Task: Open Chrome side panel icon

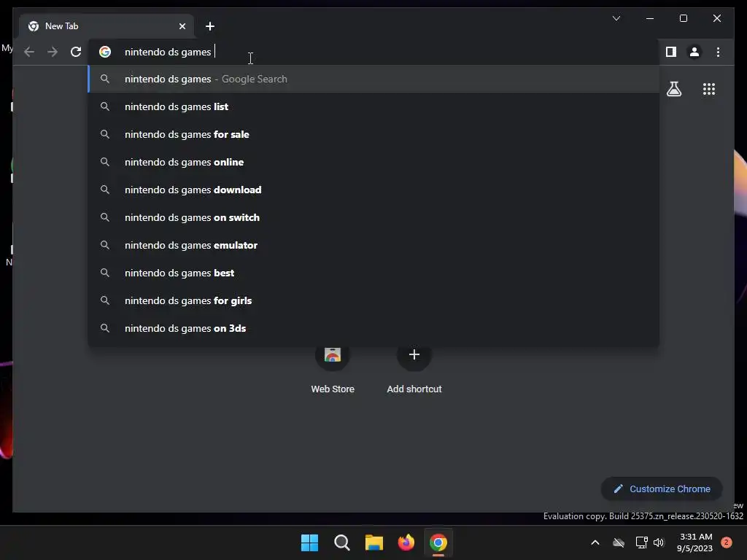Action: pos(671,52)
